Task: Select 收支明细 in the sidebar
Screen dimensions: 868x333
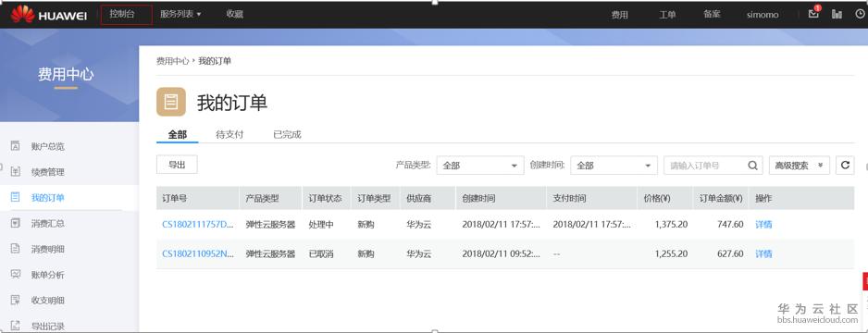Action: point(47,301)
